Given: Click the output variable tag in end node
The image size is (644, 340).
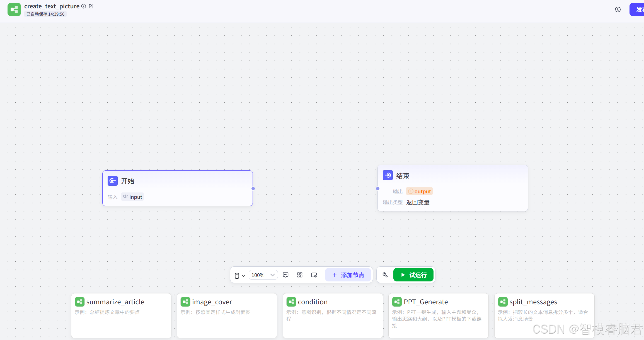Looking at the screenshot, I should point(420,191).
